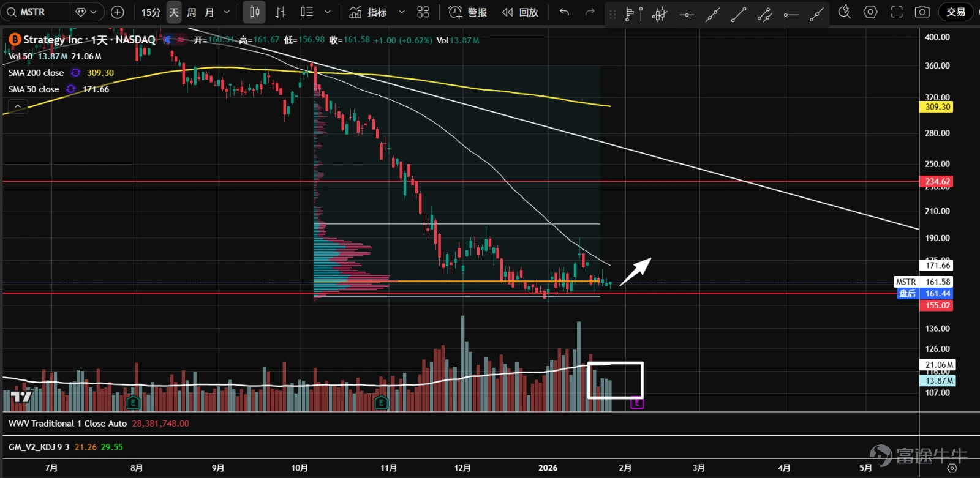Open the indicator templates grid icon
Image resolution: width=980 pixels, height=478 pixels.
pos(423,12)
